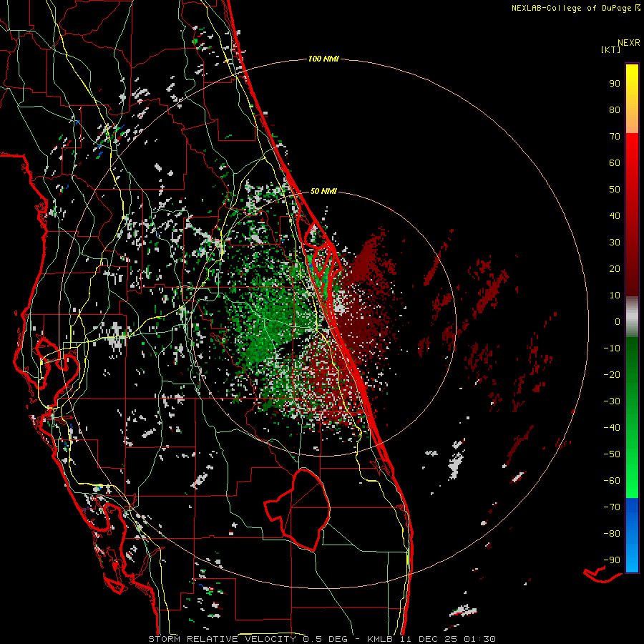Image resolution: width=644 pixels, height=644 pixels.
Task: Click the 80 value on velocity scale
Action: point(615,110)
